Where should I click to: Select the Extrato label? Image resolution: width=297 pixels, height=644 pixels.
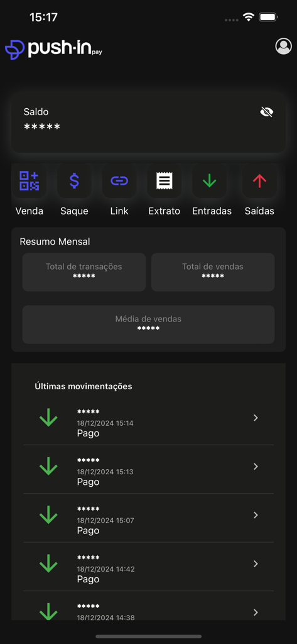164,211
